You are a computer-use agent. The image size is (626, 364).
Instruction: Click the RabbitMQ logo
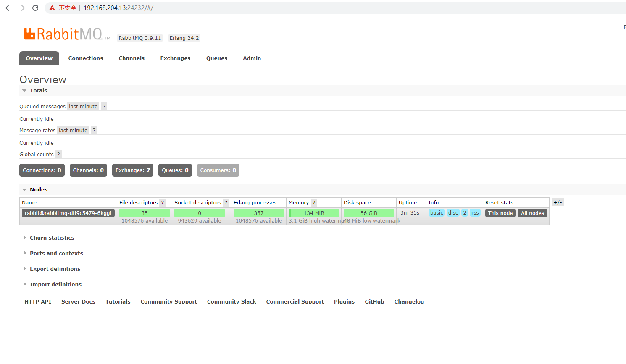coord(66,34)
